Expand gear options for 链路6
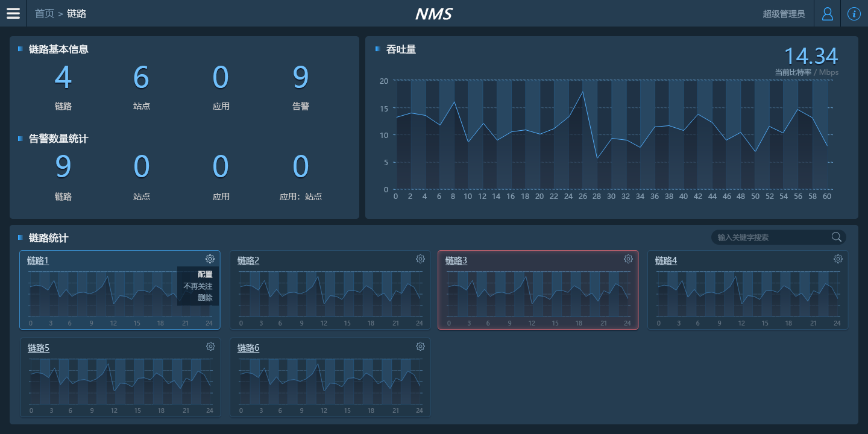 (x=420, y=346)
